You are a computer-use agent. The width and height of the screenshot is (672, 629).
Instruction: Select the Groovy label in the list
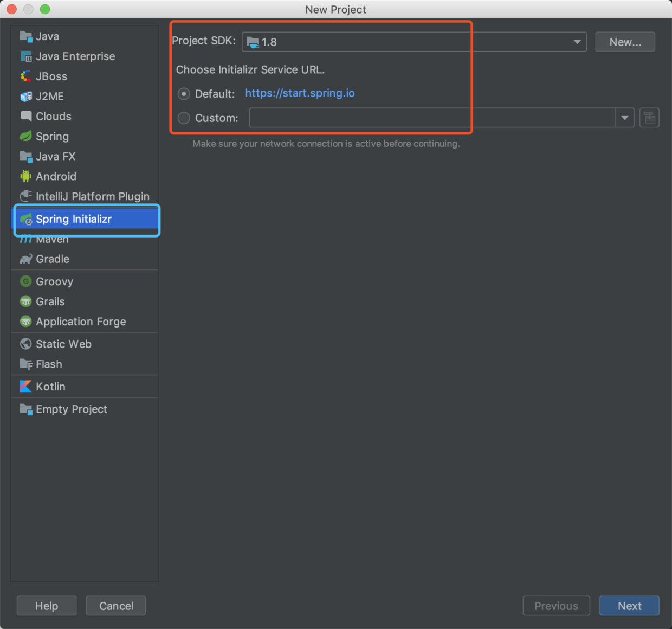(54, 281)
